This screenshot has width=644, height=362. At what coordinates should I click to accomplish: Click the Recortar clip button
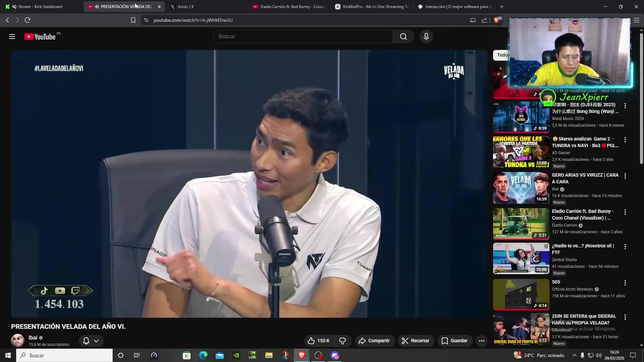[x=416, y=341]
